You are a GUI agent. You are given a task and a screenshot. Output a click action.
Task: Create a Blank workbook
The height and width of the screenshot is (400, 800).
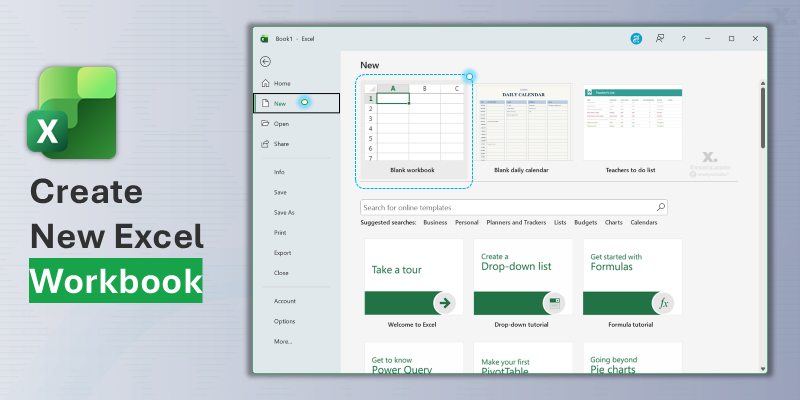click(412, 128)
